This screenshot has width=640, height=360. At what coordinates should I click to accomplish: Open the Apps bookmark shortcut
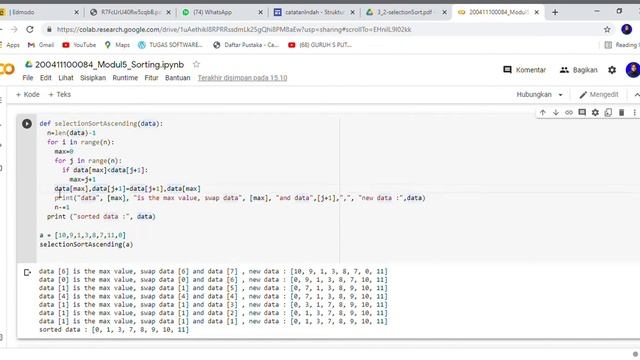coord(10,45)
